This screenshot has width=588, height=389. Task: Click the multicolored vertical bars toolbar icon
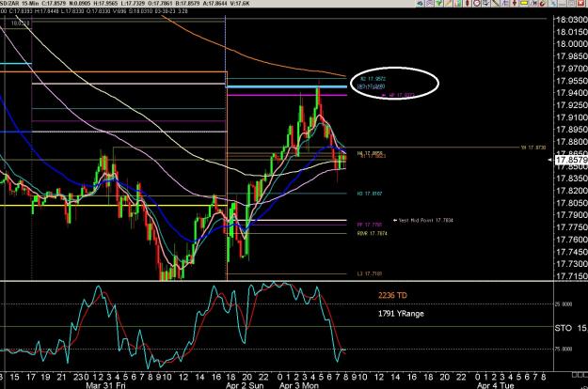click(x=457, y=3)
